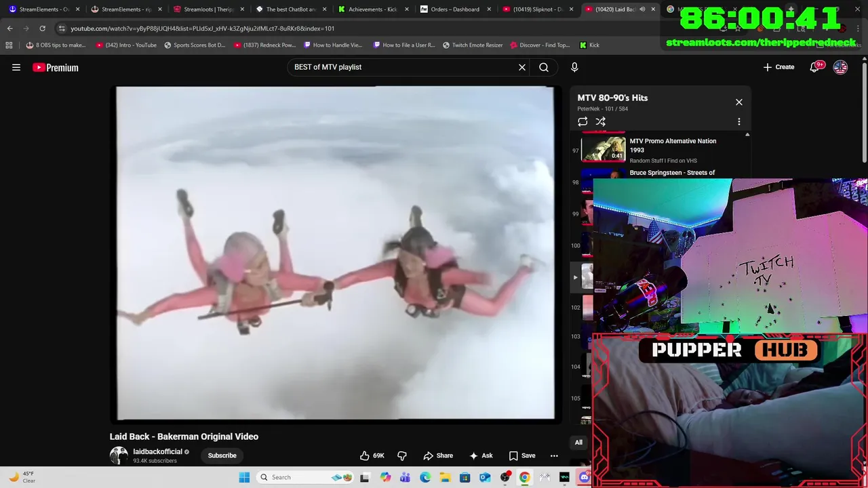Open Windows Start menu
This screenshot has width=868, height=488.
pos(244,477)
